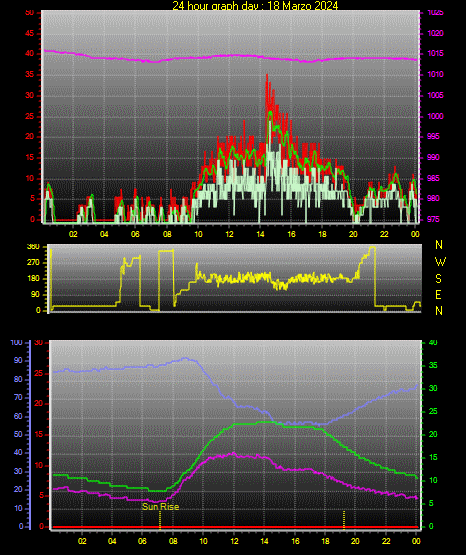Screen dimensions: 466x555
Task: Click the 50 humidity axis label
Action: tap(18, 434)
